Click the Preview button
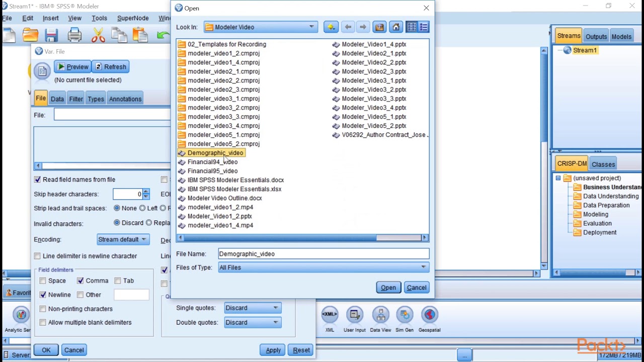This screenshot has width=644, height=362. (x=72, y=67)
